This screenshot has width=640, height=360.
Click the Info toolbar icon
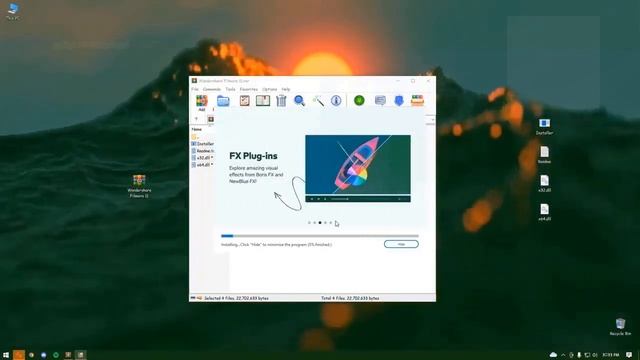tap(336, 100)
